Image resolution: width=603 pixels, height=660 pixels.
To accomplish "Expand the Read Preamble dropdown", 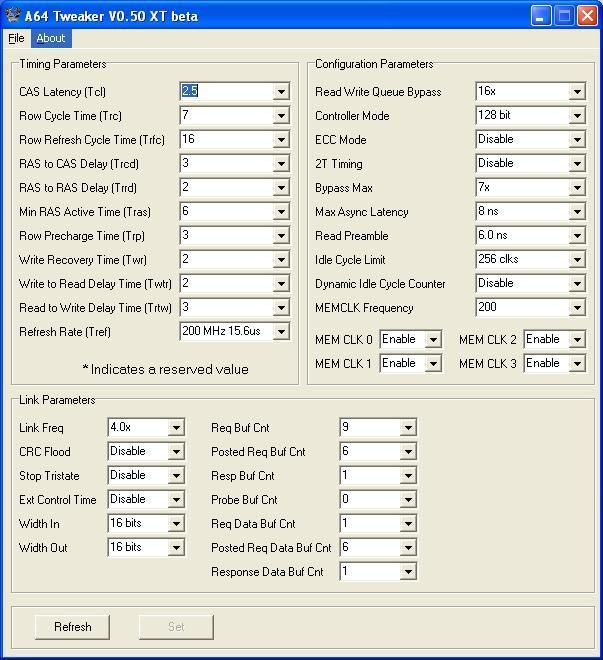I will [x=577, y=236].
